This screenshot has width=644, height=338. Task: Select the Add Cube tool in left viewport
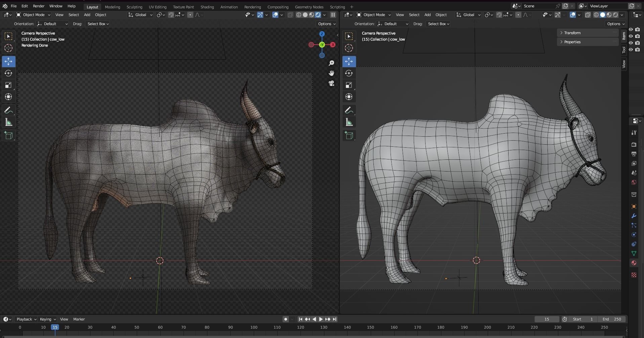pyautogui.click(x=8, y=136)
